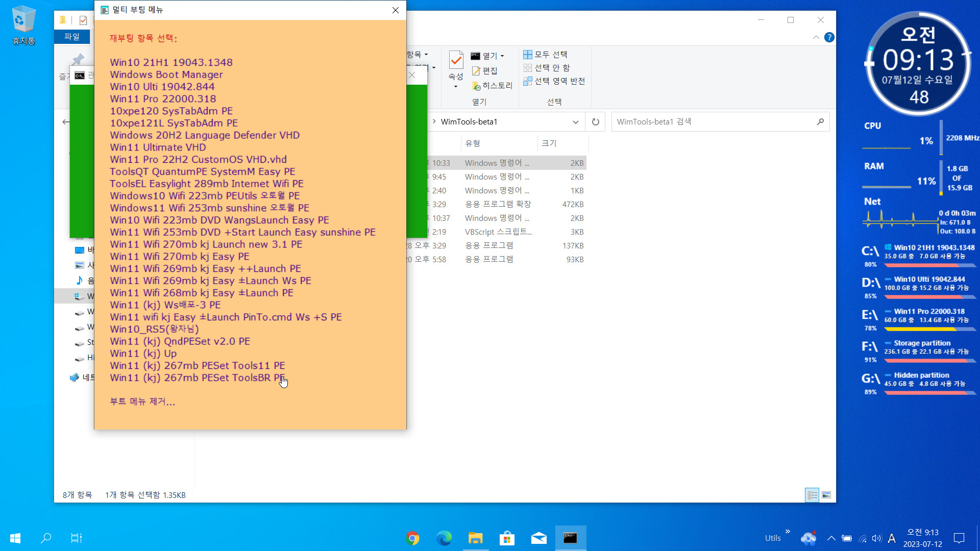Select Win10 21H1 19043.1348 boot entry
Viewport: 980px width, 551px height.
pos(171,62)
